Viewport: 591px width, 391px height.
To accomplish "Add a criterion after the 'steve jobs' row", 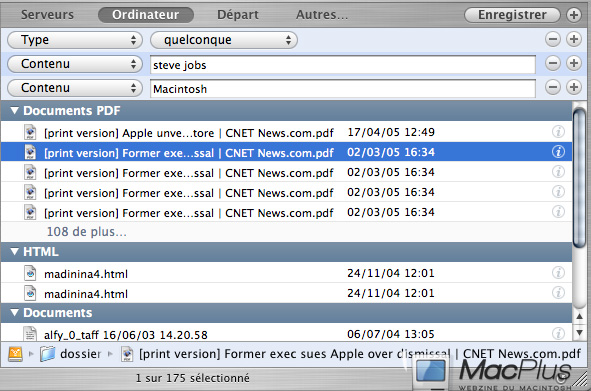I will click(x=574, y=63).
